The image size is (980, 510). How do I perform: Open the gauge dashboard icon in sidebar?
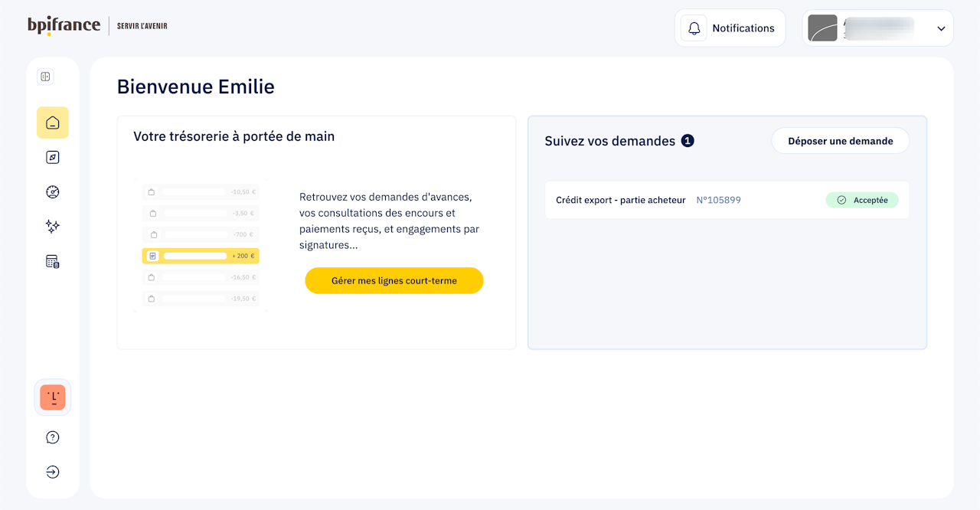(x=53, y=192)
